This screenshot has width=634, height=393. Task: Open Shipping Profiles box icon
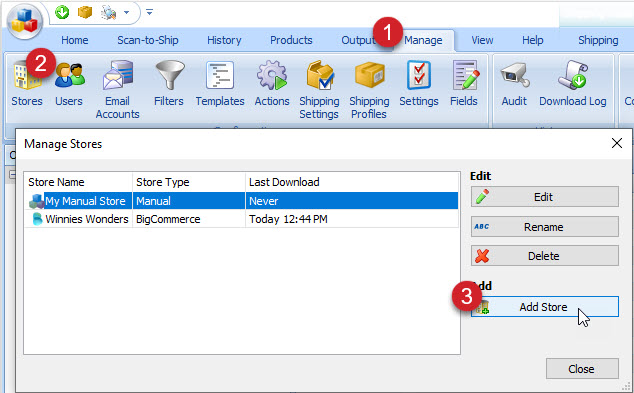click(369, 90)
